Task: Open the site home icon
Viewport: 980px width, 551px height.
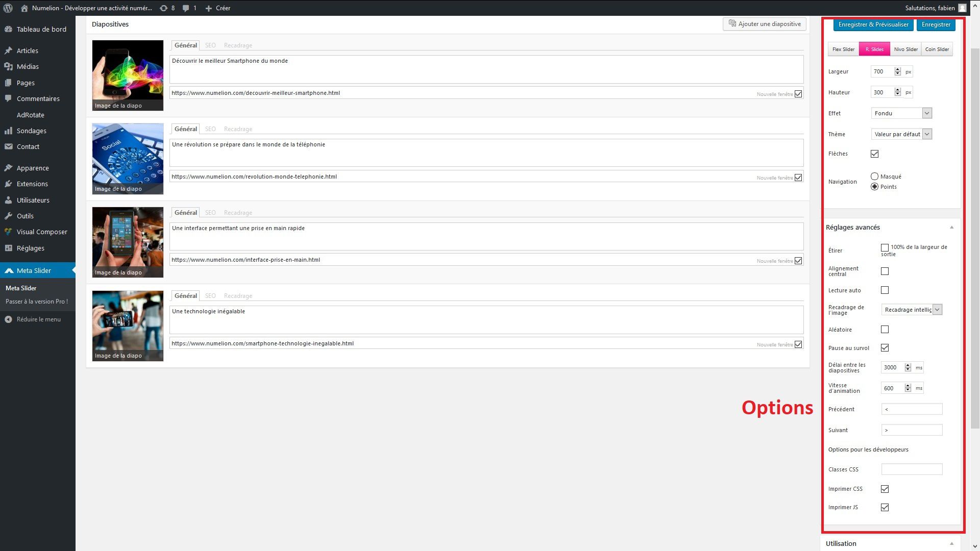Action: pyautogui.click(x=24, y=8)
